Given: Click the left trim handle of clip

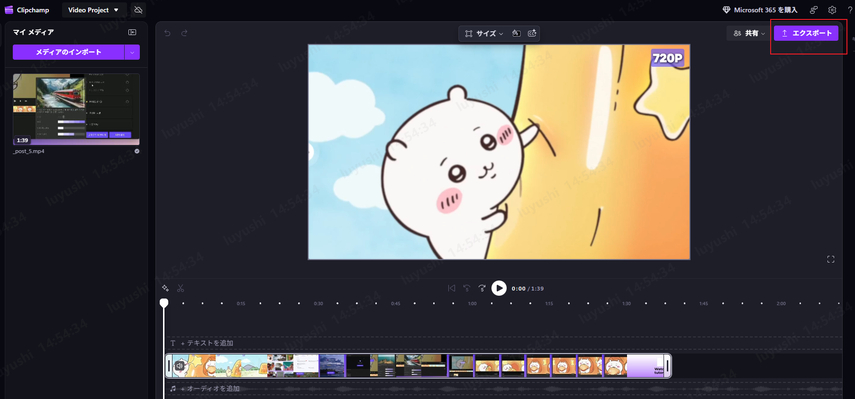Looking at the screenshot, I should [169, 366].
